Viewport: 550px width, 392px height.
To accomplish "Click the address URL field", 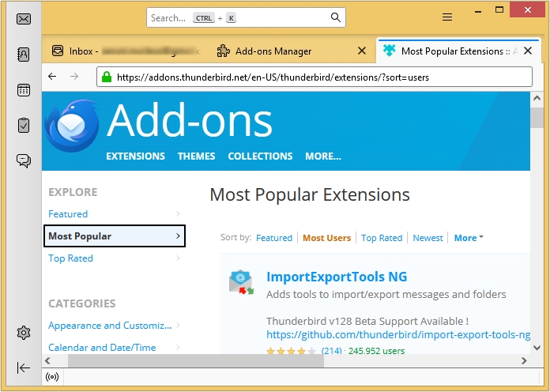I will (x=315, y=77).
